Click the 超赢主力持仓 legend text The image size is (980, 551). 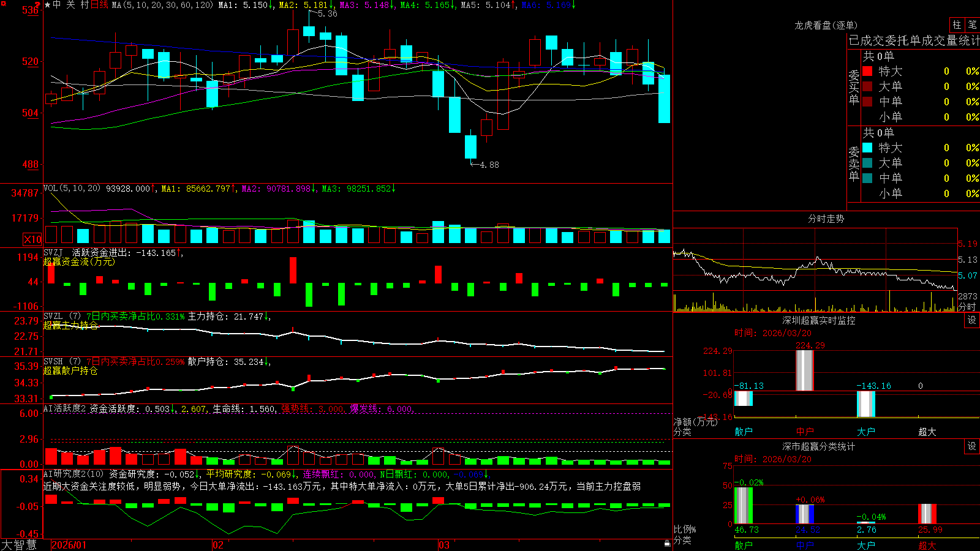coord(70,325)
